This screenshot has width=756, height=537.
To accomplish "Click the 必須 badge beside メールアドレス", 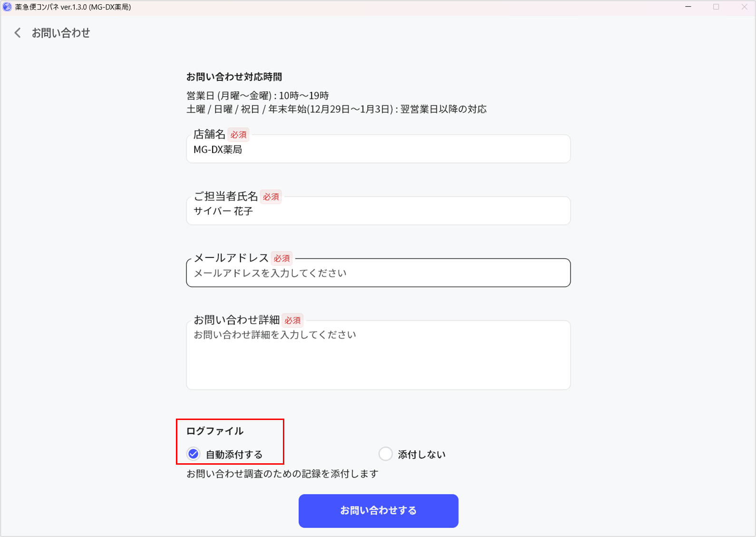I will click(281, 258).
